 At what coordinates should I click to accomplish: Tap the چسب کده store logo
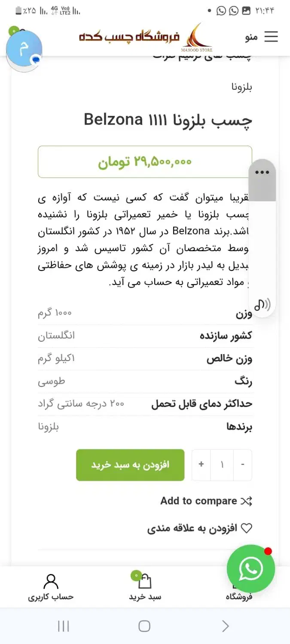point(150,37)
